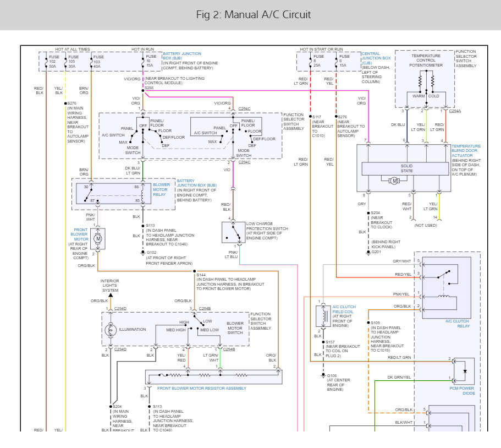
Task: Click the 'HOT IN START OR RUN' header
Action: (x=321, y=49)
